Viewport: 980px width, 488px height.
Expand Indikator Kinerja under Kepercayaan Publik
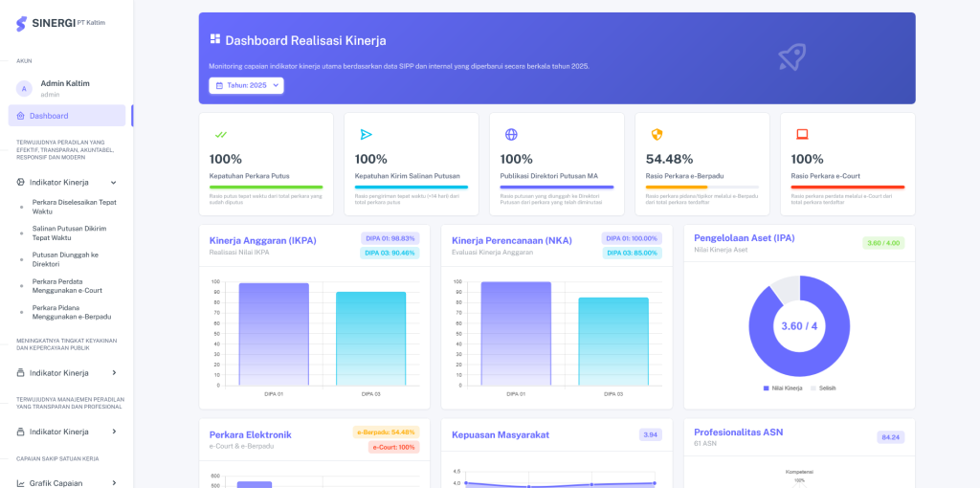pos(67,373)
